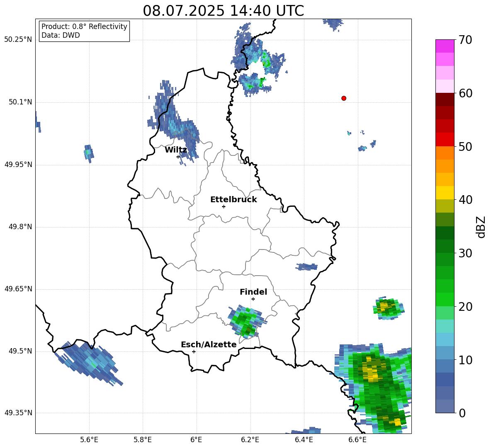The image size is (491, 448).
Task: Click the 6.6°E longitude label
Action: (357, 440)
